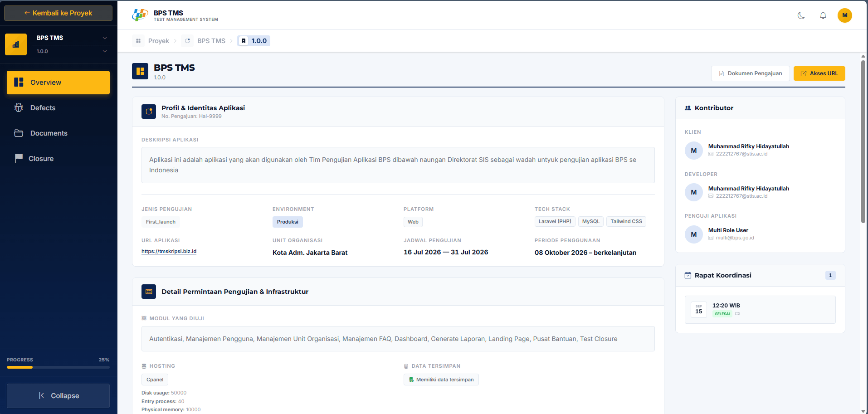The width and height of the screenshot is (868, 414).
Task: Click multi@bps.go.id email
Action: [x=735, y=238]
